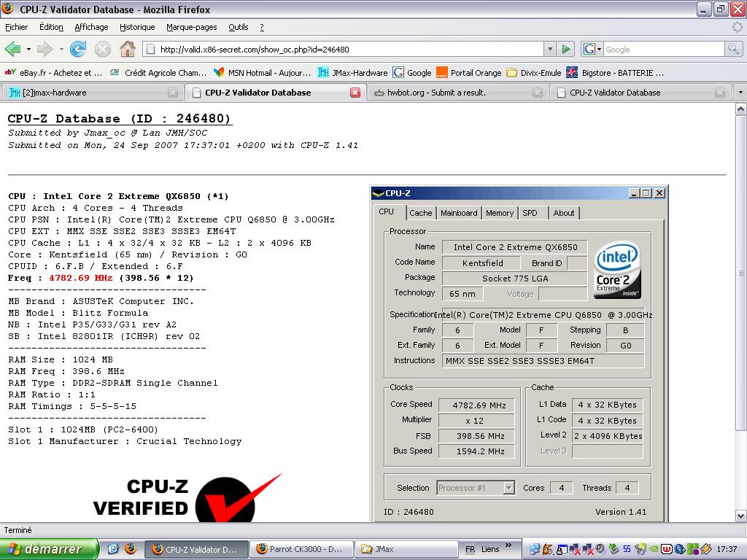747x560 pixels.
Task: Open the CPU-Z Validator taskbar button
Action: coord(196,549)
